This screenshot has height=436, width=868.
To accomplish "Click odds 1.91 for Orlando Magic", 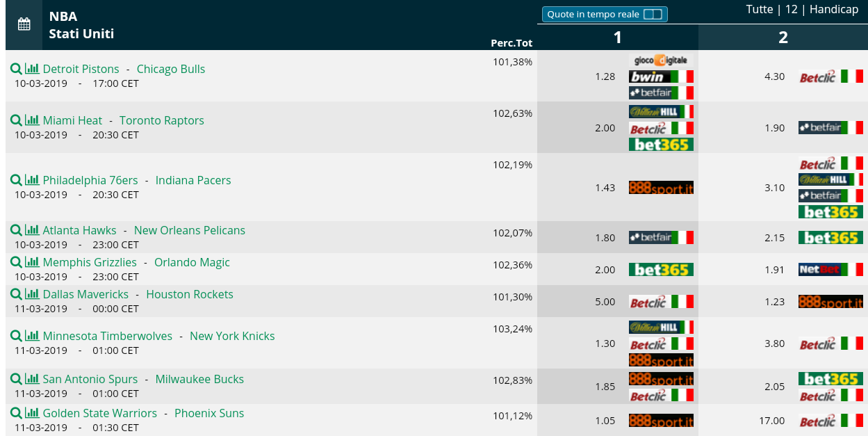I will pyautogui.click(x=775, y=269).
